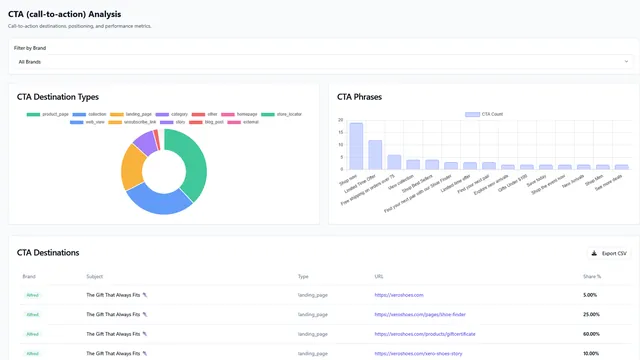The width and height of the screenshot is (640, 360).
Task: Click the edit icon in the xero-shoes-story row
Action: (145, 353)
